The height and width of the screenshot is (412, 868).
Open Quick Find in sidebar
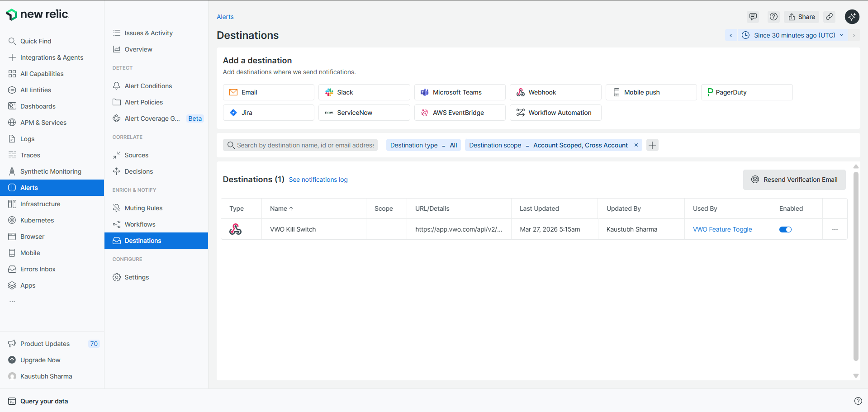(52, 41)
